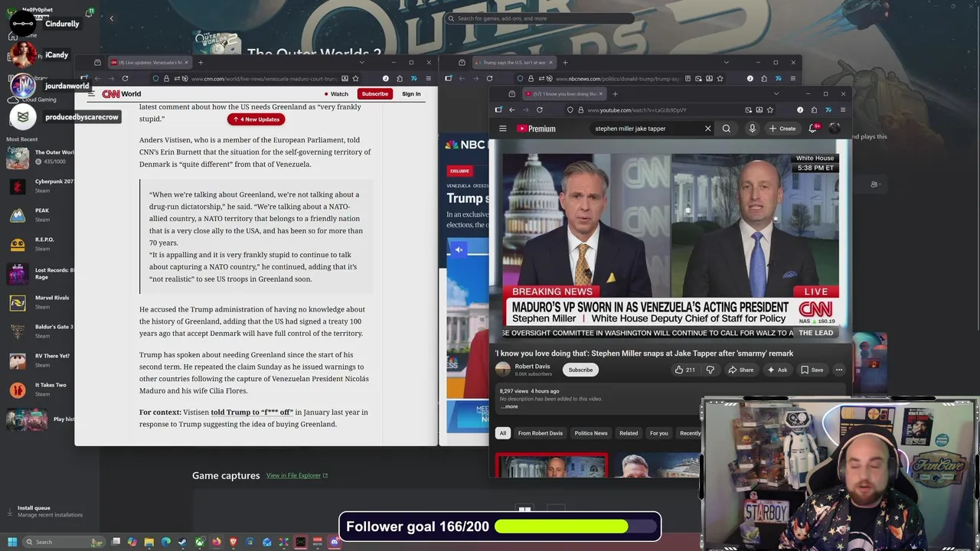Clear the YouTube search query
The height and width of the screenshot is (551, 980).
tap(707, 129)
